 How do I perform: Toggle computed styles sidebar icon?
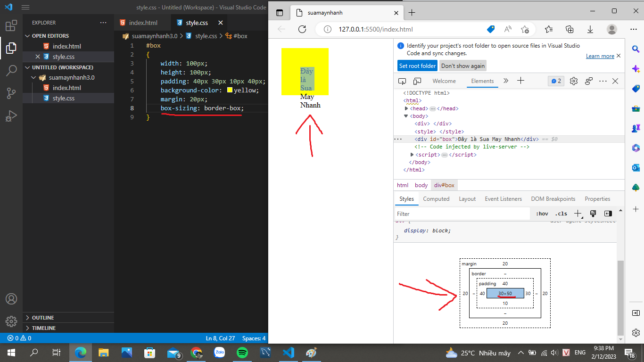click(608, 214)
